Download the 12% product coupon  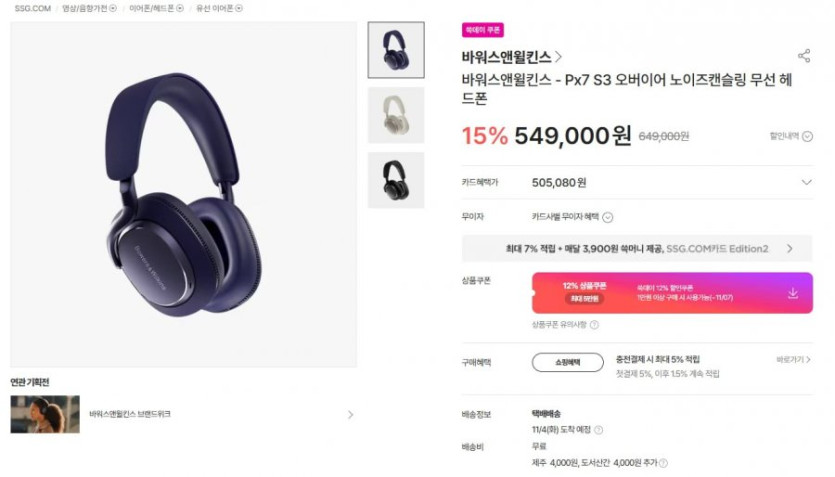(793, 293)
